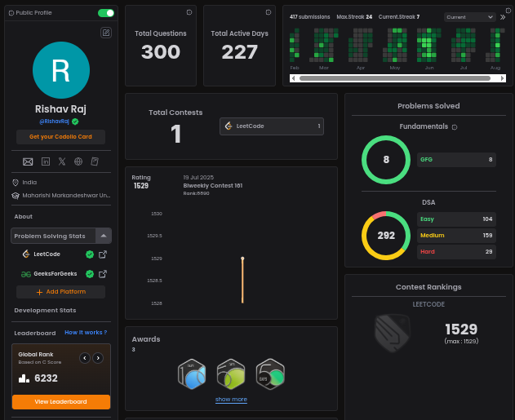Open the About section
This screenshot has width=515, height=420.
coord(24,217)
